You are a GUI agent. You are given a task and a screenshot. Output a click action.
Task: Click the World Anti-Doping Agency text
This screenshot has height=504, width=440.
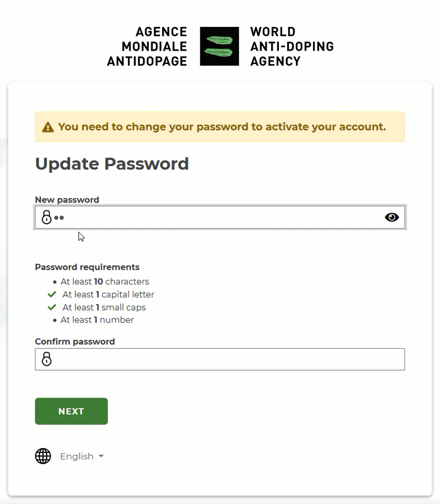click(292, 47)
